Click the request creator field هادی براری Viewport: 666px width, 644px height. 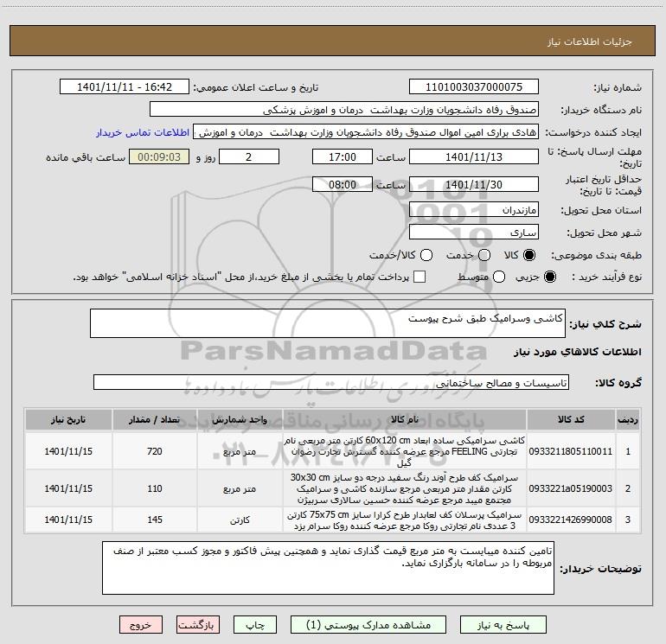point(366,131)
